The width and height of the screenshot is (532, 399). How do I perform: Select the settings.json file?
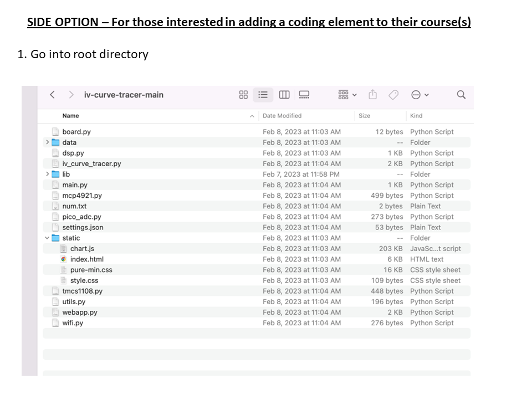(257, 227)
